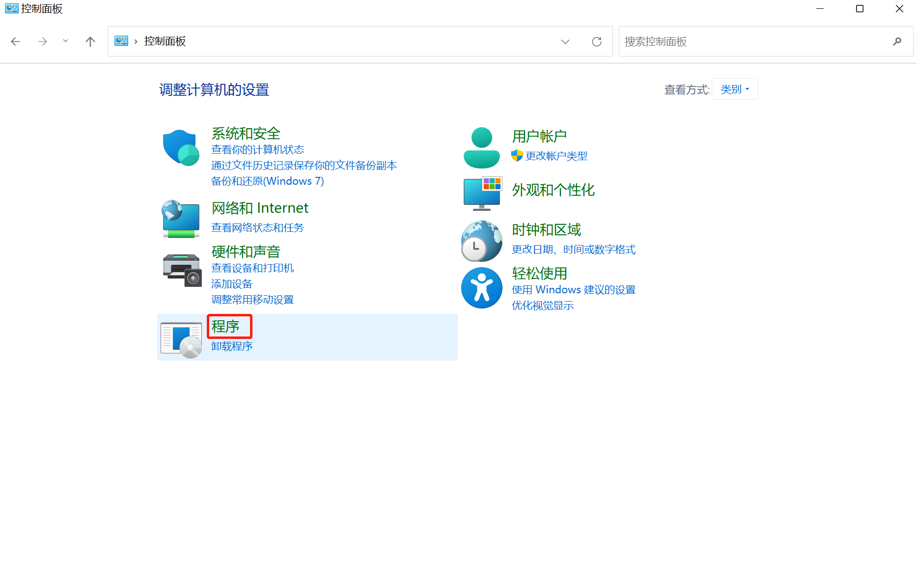
Task: Click the 用户帐户 person icon
Action: pyautogui.click(x=481, y=146)
